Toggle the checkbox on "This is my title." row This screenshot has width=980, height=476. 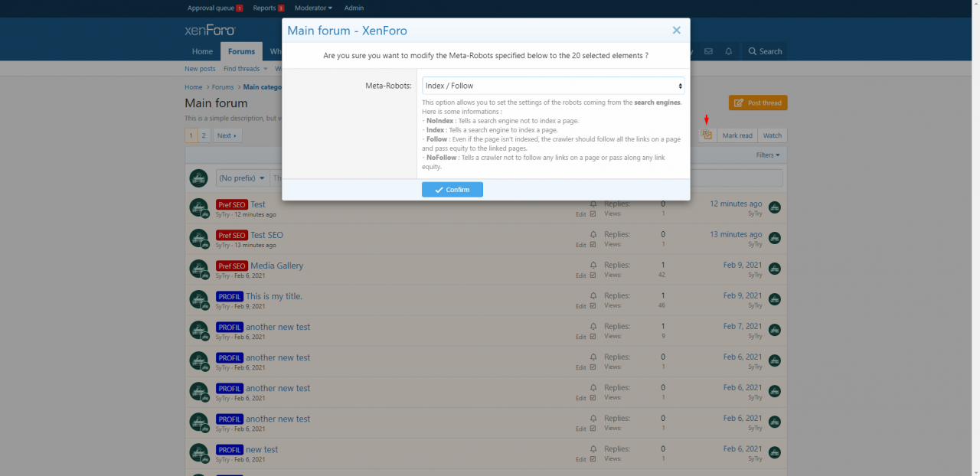click(593, 306)
